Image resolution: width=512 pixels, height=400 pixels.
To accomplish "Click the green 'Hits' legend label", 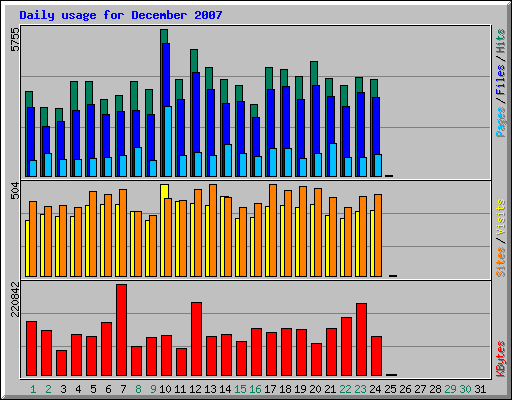I will click(501, 41).
